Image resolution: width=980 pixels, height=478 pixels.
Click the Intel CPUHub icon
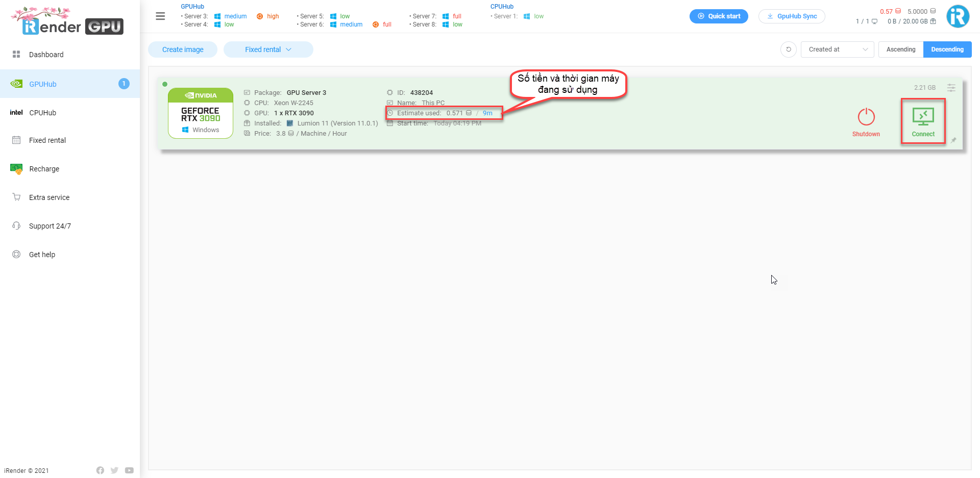[16, 113]
